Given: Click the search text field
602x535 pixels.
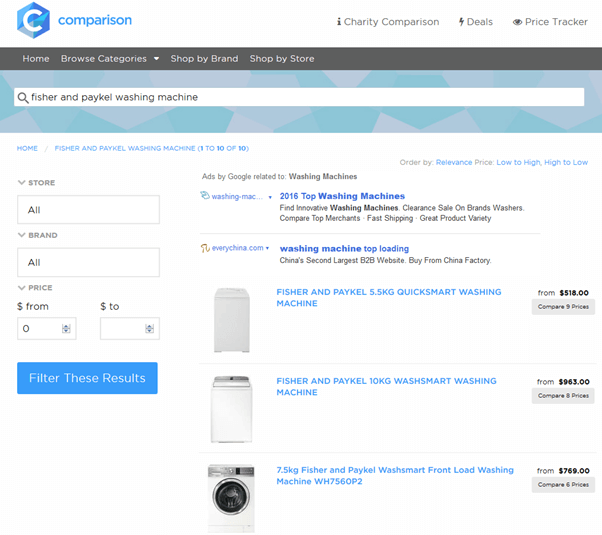Looking at the screenshot, I should [299, 97].
